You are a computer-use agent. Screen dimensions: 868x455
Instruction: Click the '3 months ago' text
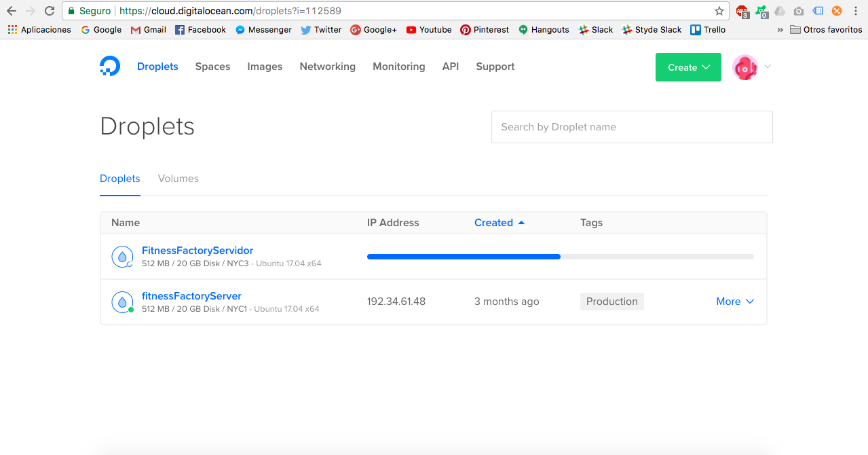(507, 302)
